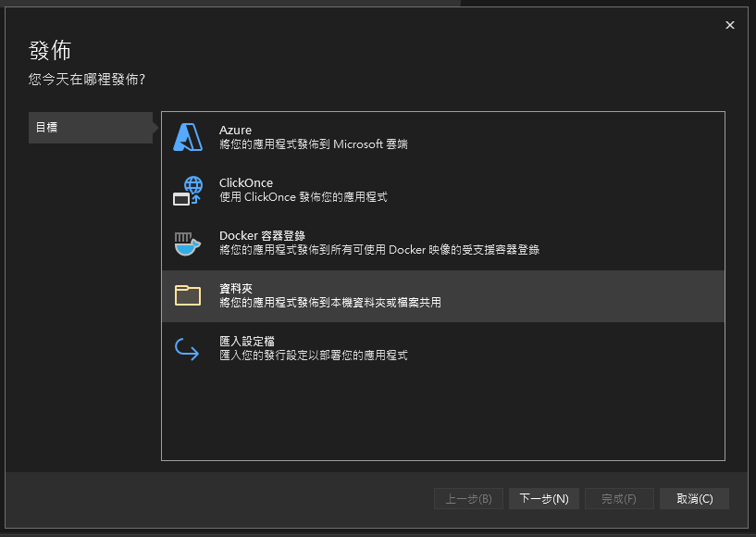Select the 資料夾 title text

(x=237, y=289)
